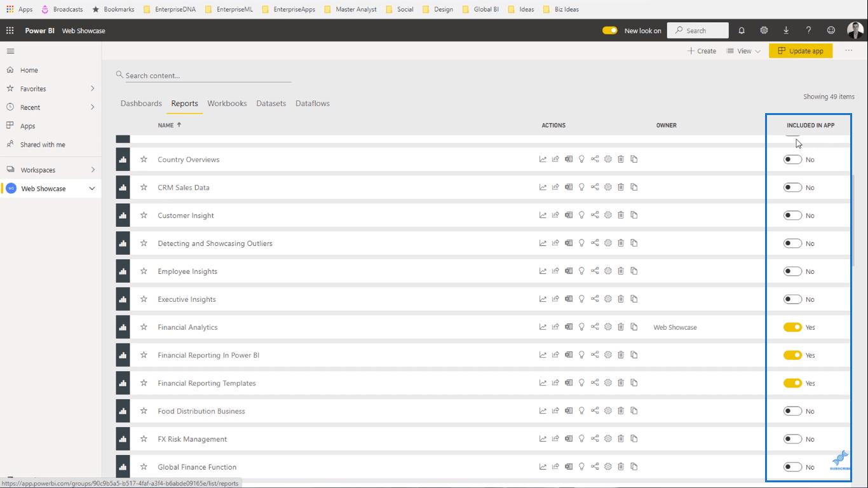
Task: Open the Detecting and Showcasing Outliers report
Action: (x=215, y=243)
